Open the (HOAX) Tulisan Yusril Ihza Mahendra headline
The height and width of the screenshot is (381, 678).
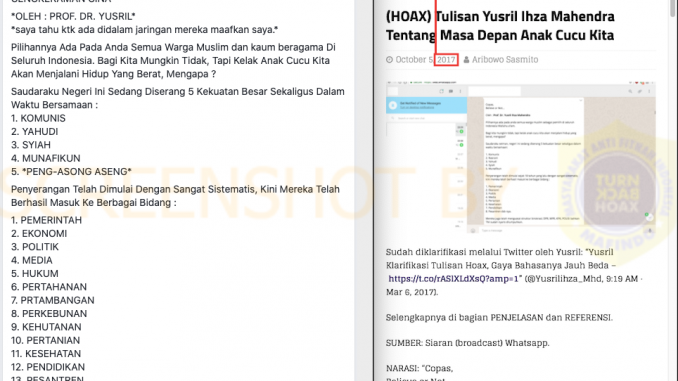(x=500, y=26)
